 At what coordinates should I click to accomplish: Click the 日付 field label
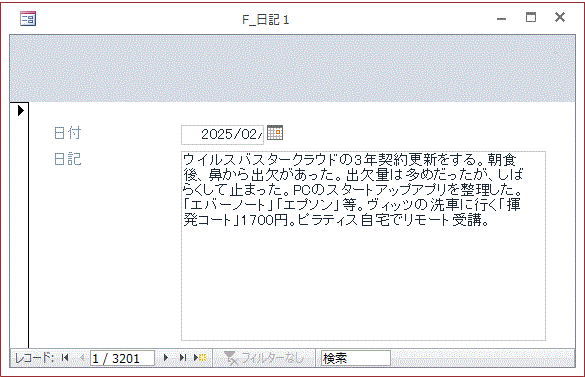click(68, 133)
